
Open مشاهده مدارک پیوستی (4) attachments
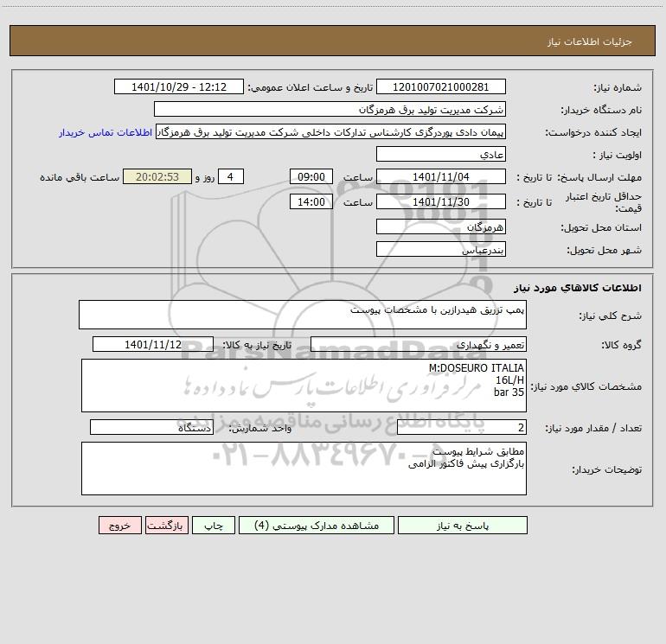point(317,526)
